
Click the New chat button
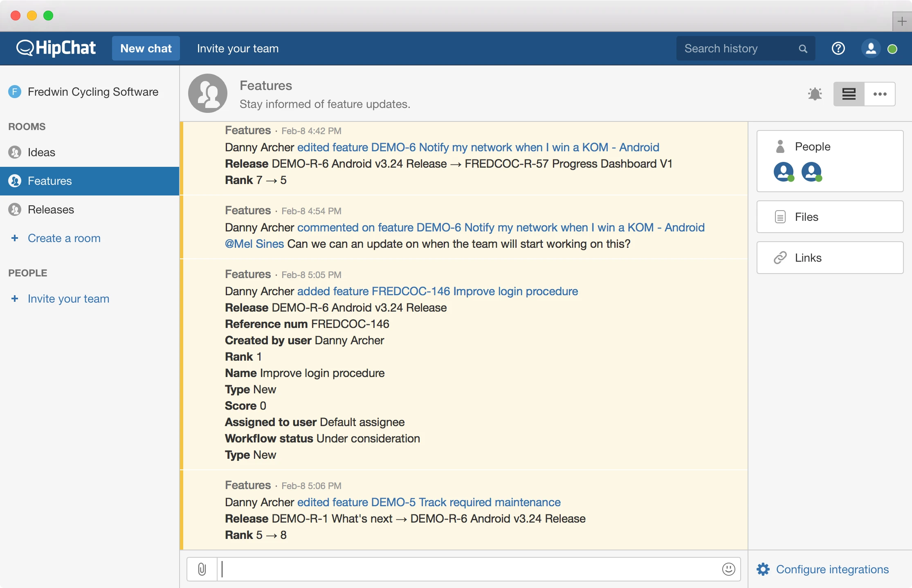click(146, 48)
